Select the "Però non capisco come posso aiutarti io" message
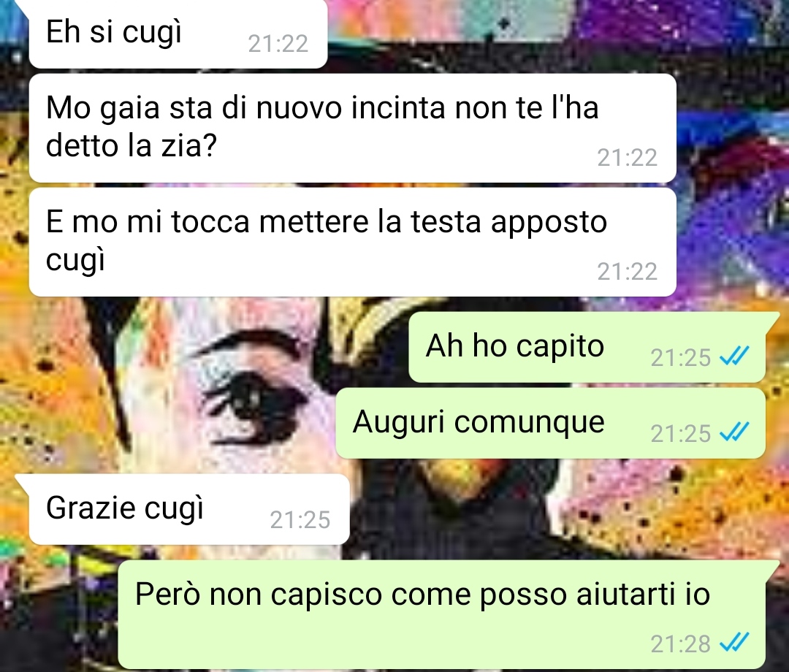The width and height of the screenshot is (789, 672). pyautogui.click(x=442, y=614)
